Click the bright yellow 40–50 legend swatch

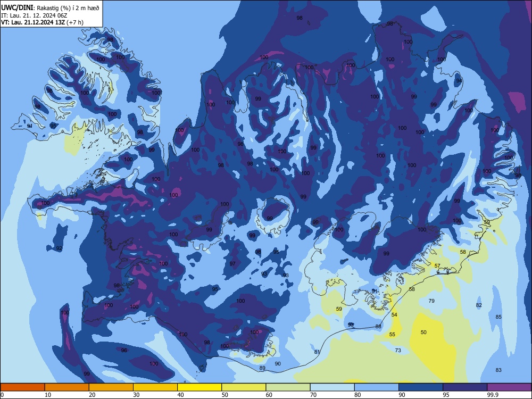coord(199,387)
